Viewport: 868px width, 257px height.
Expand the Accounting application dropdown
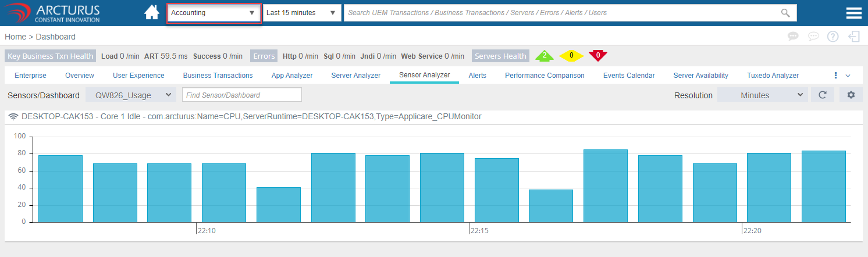pyautogui.click(x=214, y=13)
